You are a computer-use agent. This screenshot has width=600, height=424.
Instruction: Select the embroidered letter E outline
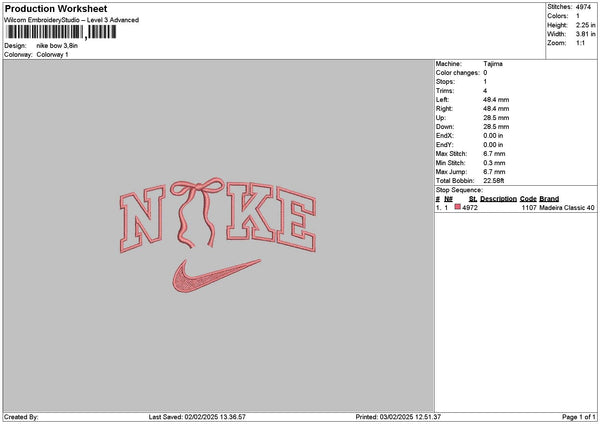click(x=297, y=219)
